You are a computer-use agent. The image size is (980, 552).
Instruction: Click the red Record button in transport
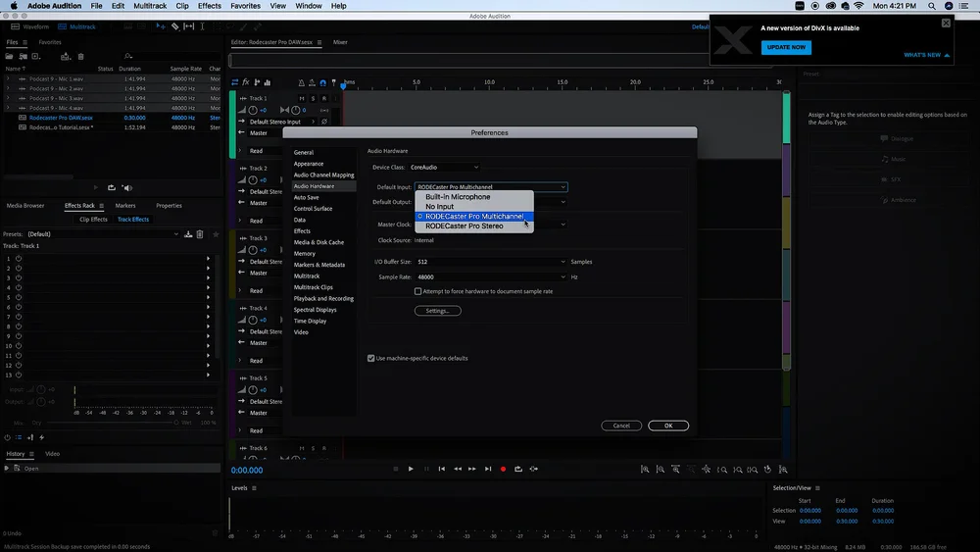[x=503, y=469]
